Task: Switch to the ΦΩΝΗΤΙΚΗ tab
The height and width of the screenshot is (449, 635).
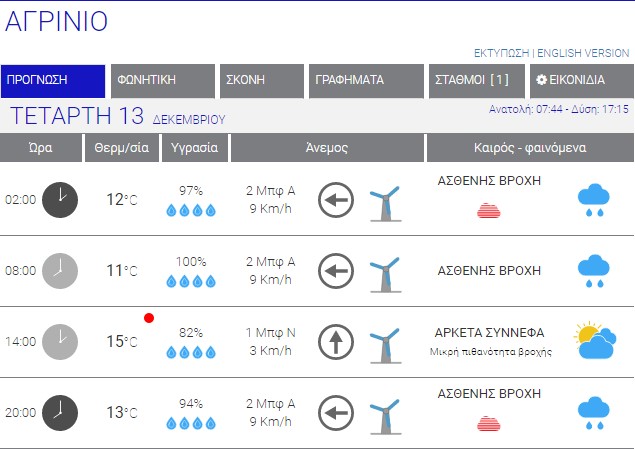Action: point(162,80)
